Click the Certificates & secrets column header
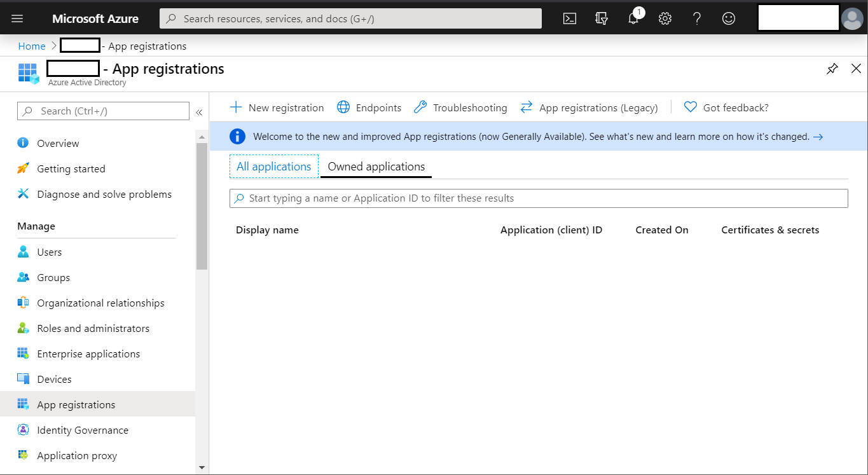Screen dimensions: 868x475 (770, 230)
